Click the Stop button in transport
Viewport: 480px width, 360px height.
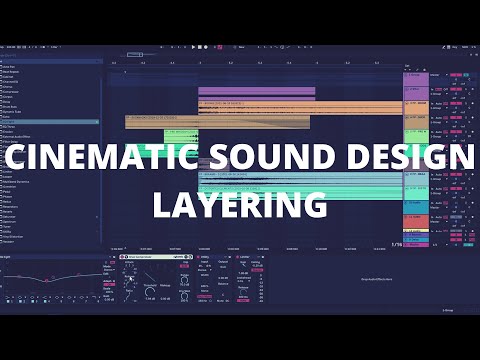click(200, 47)
